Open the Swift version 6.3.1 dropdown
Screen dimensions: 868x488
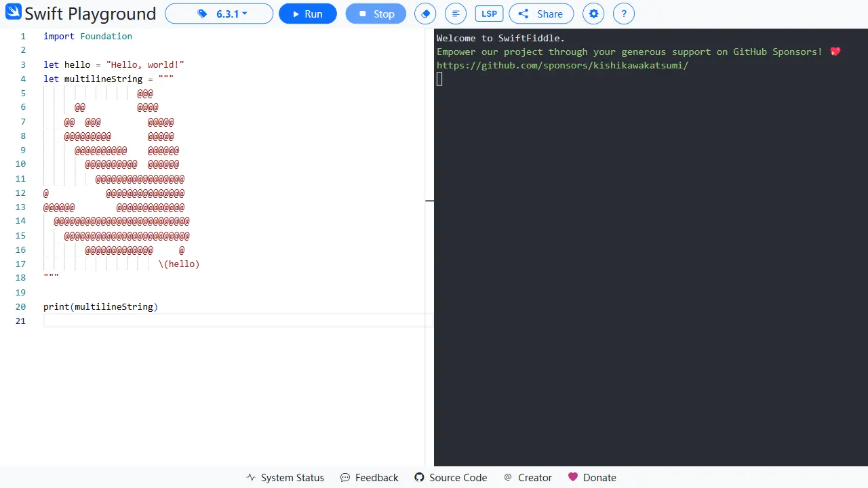pos(219,14)
